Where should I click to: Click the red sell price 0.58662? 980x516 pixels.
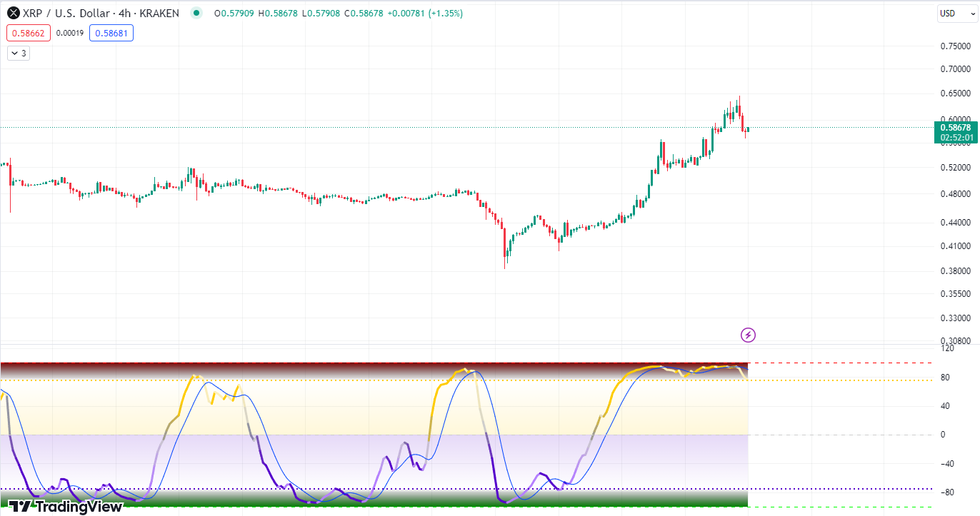(x=29, y=33)
